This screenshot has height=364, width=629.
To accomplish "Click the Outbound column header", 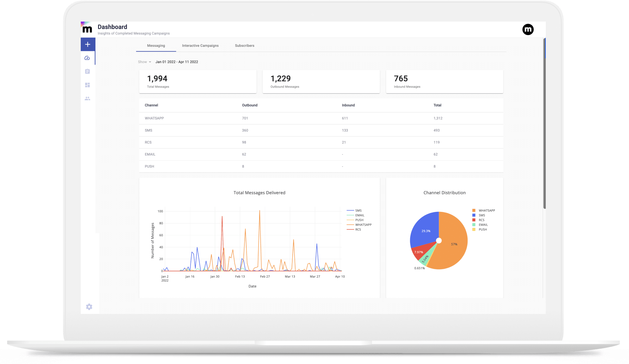I will [249, 105].
